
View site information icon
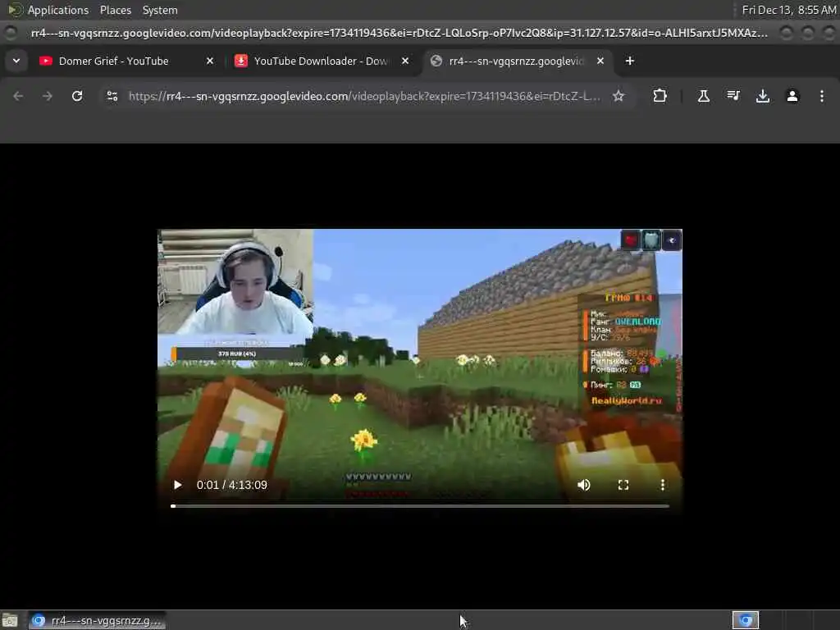click(x=112, y=96)
